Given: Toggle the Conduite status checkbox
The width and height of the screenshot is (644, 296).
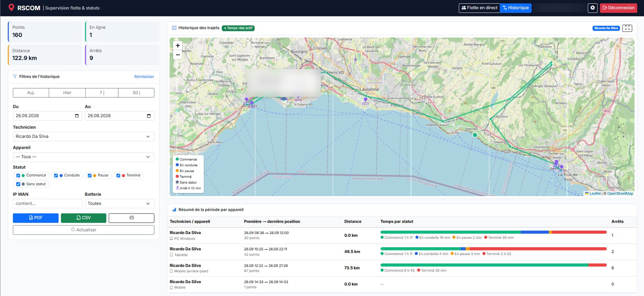Looking at the screenshot, I should [56, 176].
